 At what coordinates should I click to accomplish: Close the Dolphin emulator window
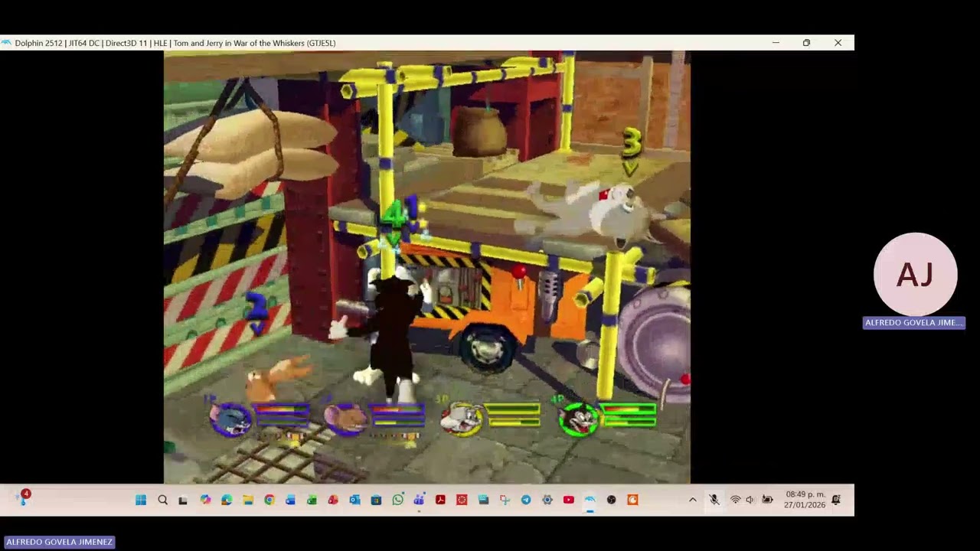(x=838, y=43)
